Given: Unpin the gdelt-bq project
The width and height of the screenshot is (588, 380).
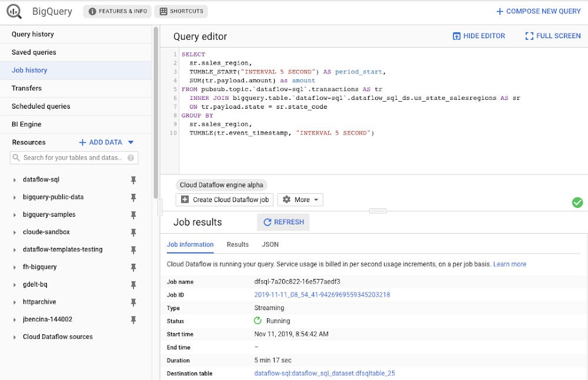Looking at the screenshot, I should tap(133, 285).
